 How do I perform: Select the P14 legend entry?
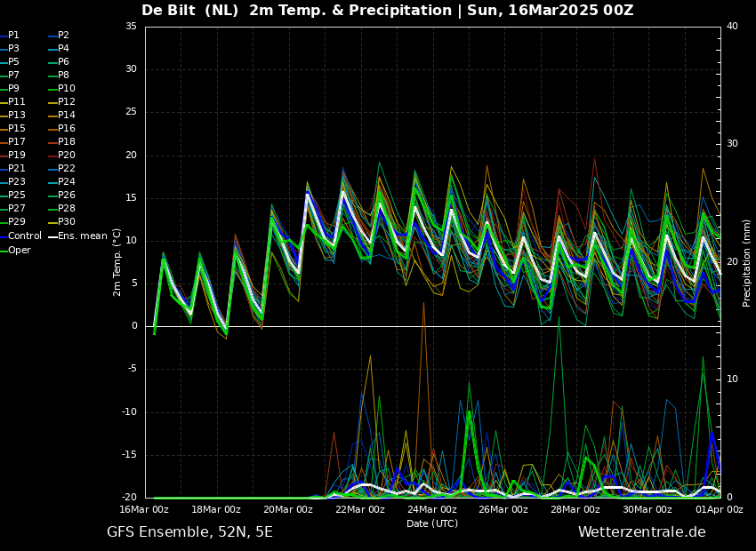[62, 116]
